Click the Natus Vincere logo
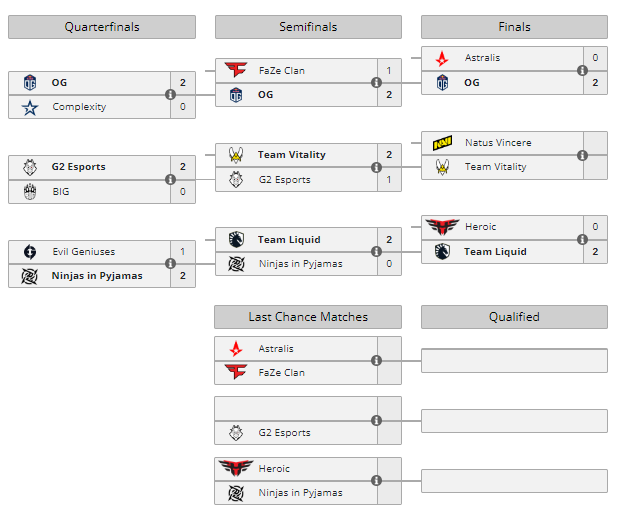The height and width of the screenshot is (521, 626). [442, 143]
